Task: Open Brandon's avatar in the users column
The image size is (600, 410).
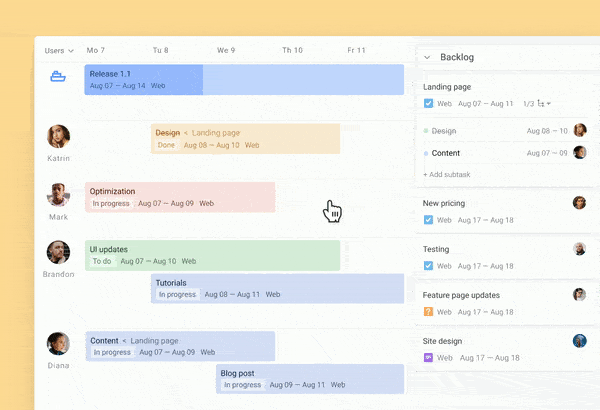Action: (58, 252)
